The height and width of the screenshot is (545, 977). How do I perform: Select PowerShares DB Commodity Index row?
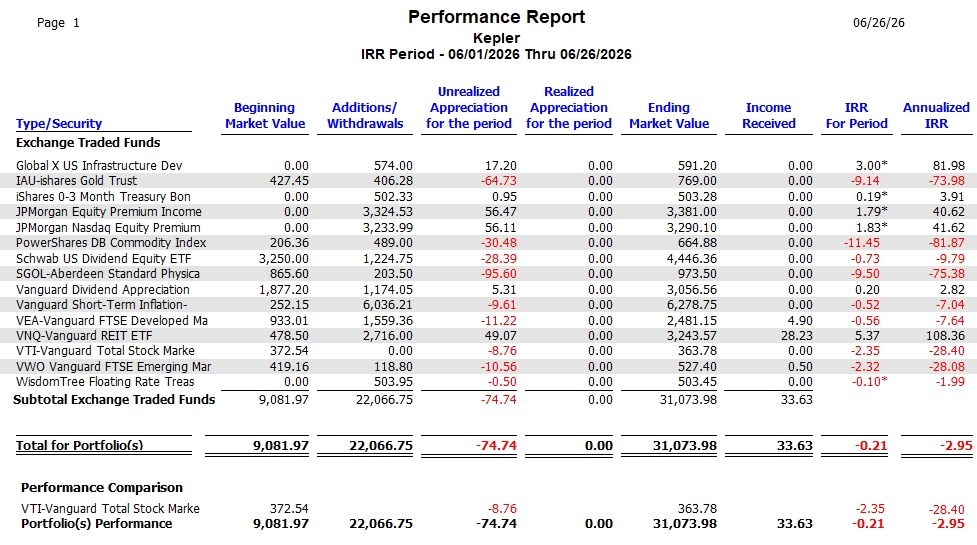tap(488, 243)
